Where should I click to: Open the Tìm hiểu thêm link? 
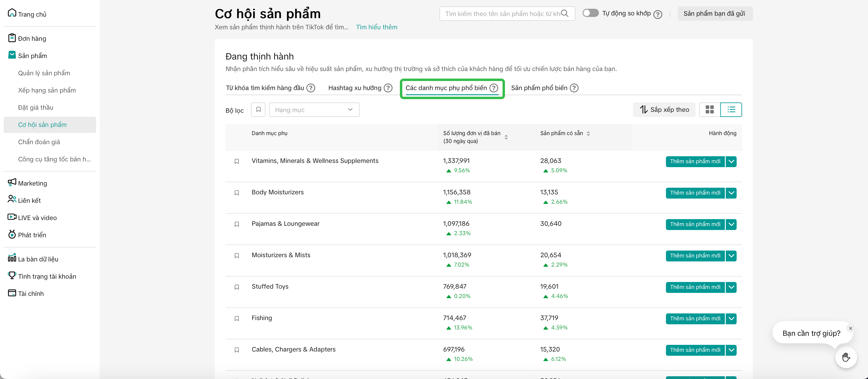click(x=376, y=27)
